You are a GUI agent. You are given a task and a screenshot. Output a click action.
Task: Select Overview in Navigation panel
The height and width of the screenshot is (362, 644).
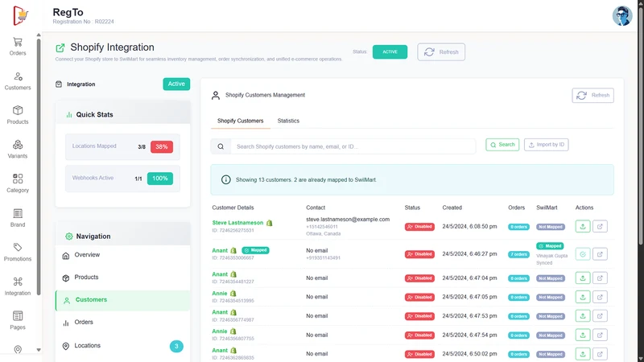[x=122, y=255]
